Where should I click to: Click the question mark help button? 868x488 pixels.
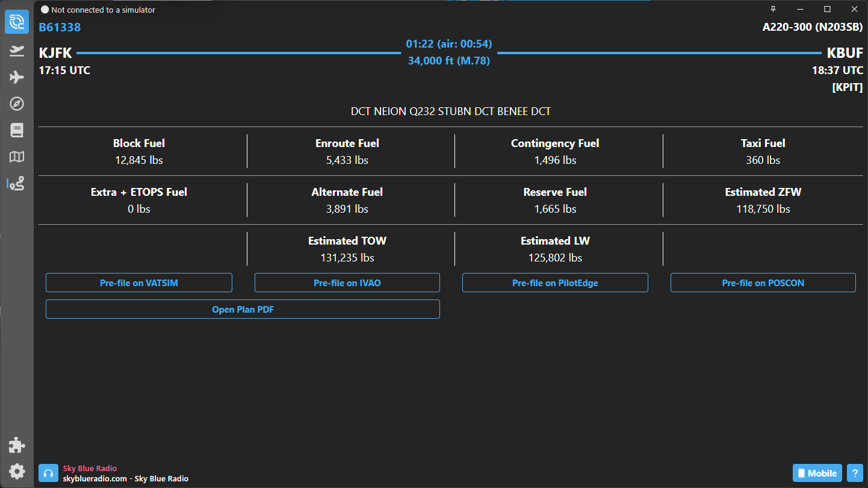[x=854, y=473]
